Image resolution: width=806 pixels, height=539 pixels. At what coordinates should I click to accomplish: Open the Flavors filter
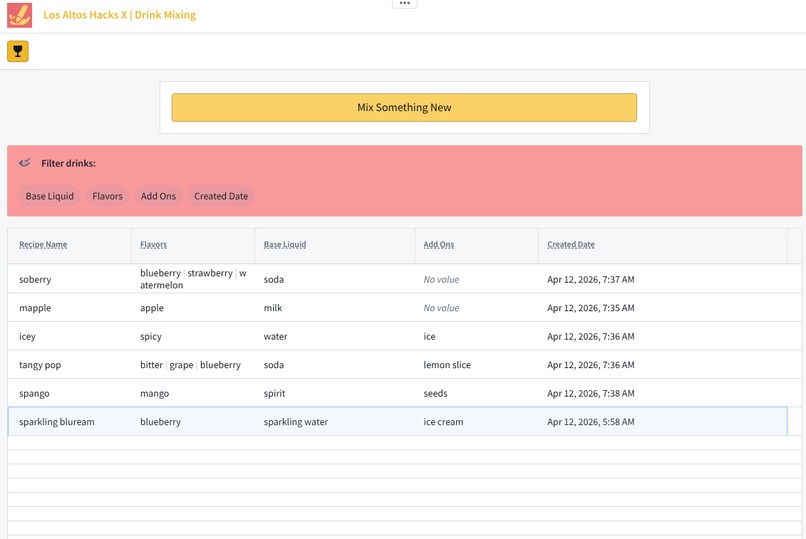click(107, 196)
